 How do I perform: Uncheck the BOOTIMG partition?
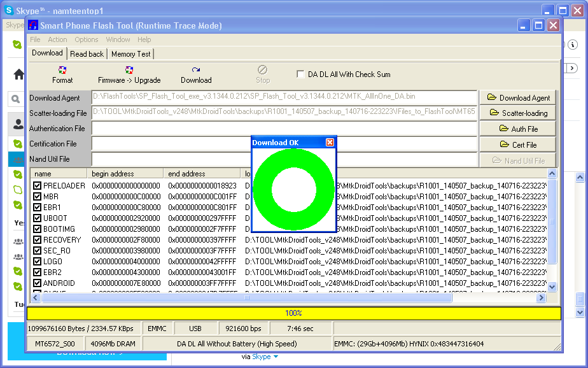tap(37, 229)
